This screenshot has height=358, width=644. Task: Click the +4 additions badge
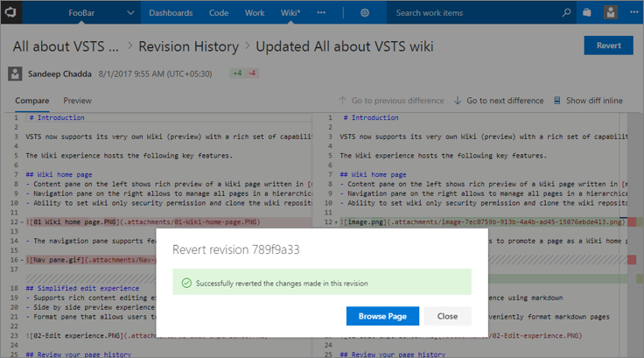[x=237, y=74]
